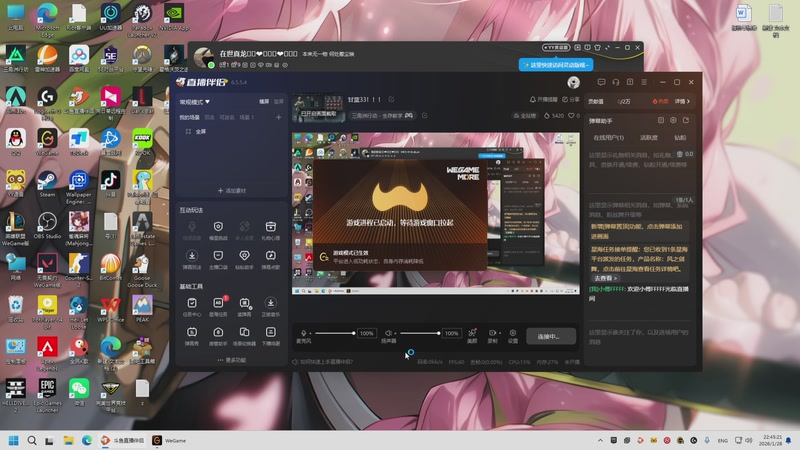Expand speaker device dropdown arrow
The width and height of the screenshot is (800, 450).
395,333
